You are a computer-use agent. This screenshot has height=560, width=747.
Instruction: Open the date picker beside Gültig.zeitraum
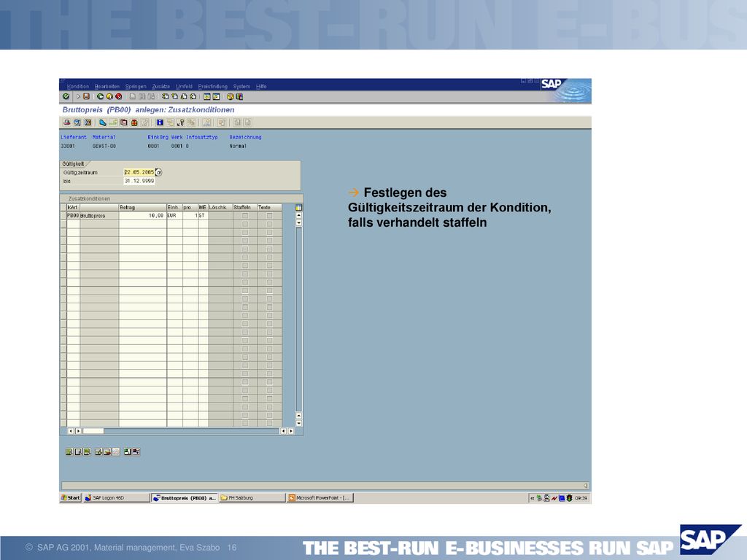158,172
